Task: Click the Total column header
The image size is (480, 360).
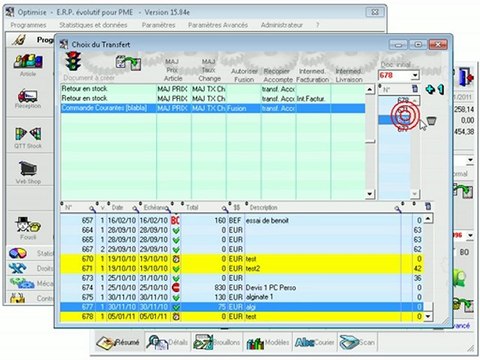Action: pos(192,207)
